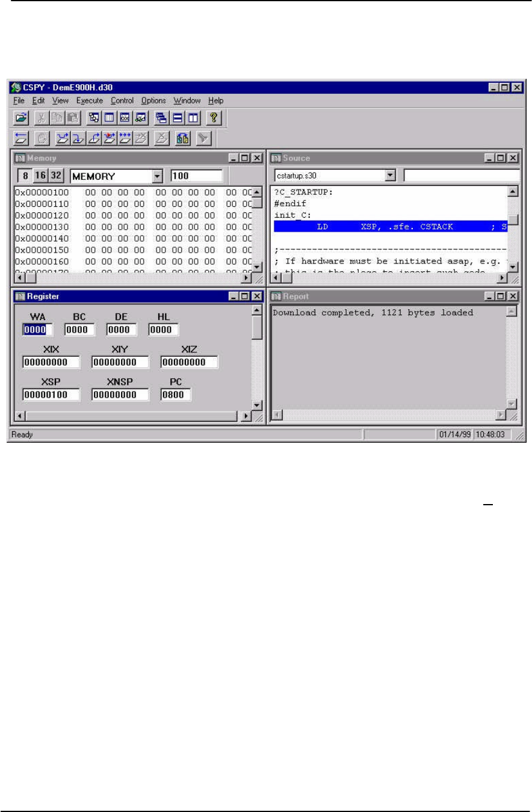Click the CSPY application title bar icon

click(x=16, y=87)
